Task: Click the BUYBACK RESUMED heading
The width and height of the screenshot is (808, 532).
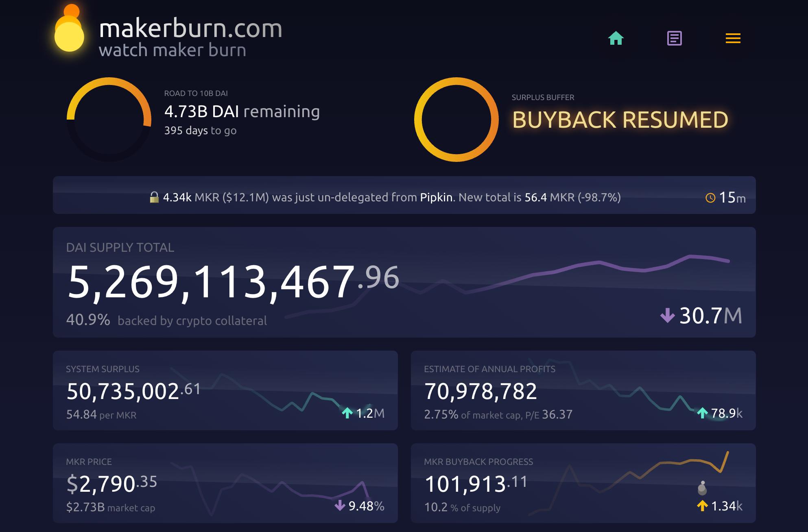Action: coord(620,120)
